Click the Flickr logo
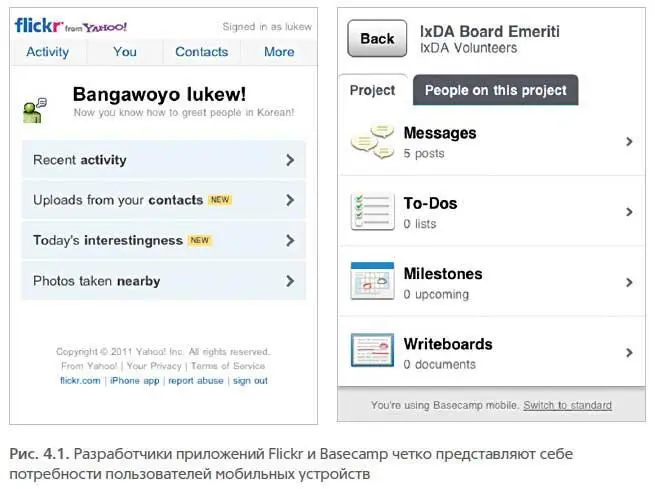The height and width of the screenshot is (489, 655). [x=38, y=25]
